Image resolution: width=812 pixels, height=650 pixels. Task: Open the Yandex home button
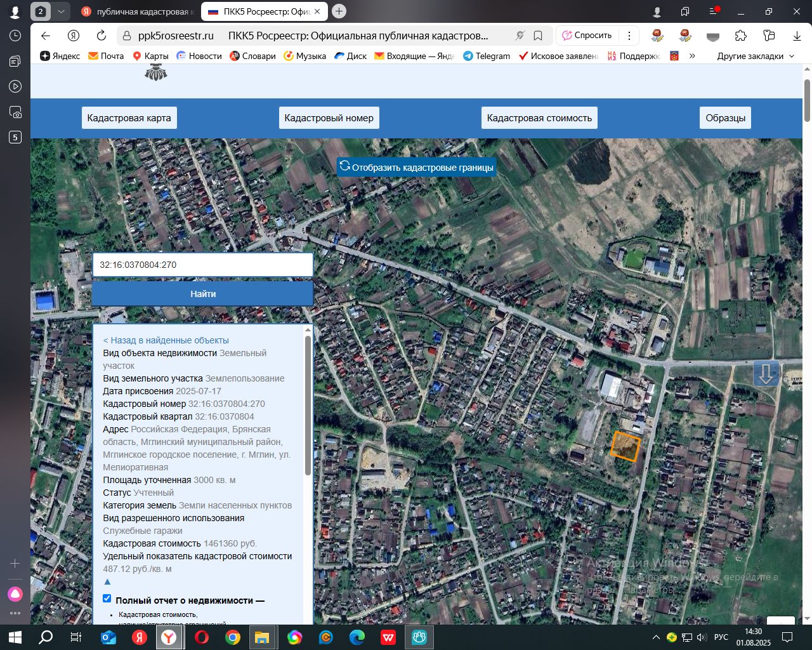point(74,36)
